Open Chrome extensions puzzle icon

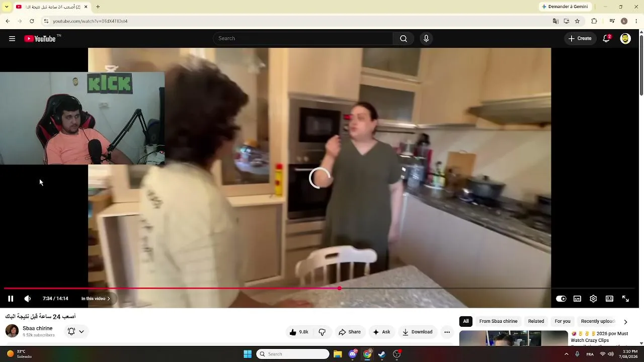[594, 21]
